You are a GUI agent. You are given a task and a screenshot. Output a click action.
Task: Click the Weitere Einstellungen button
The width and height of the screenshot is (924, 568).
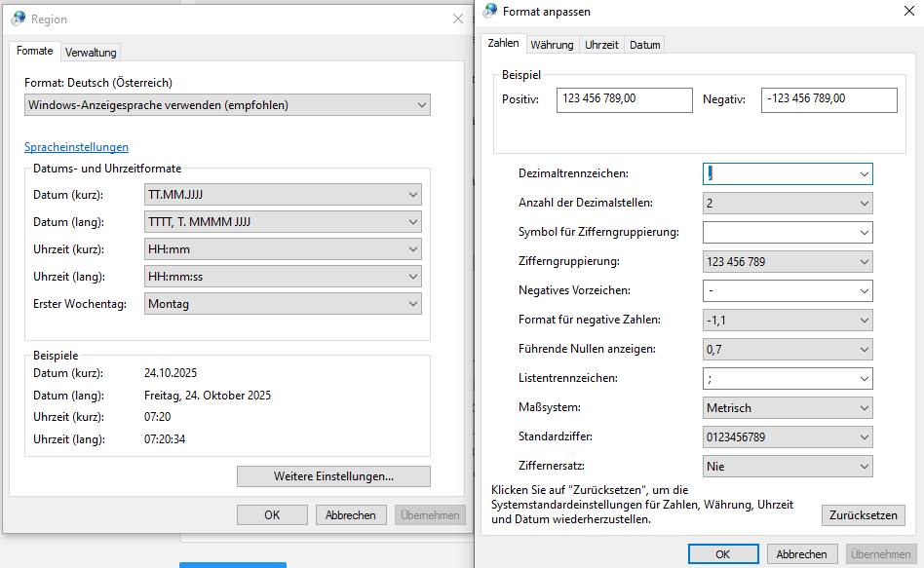pyautogui.click(x=333, y=476)
